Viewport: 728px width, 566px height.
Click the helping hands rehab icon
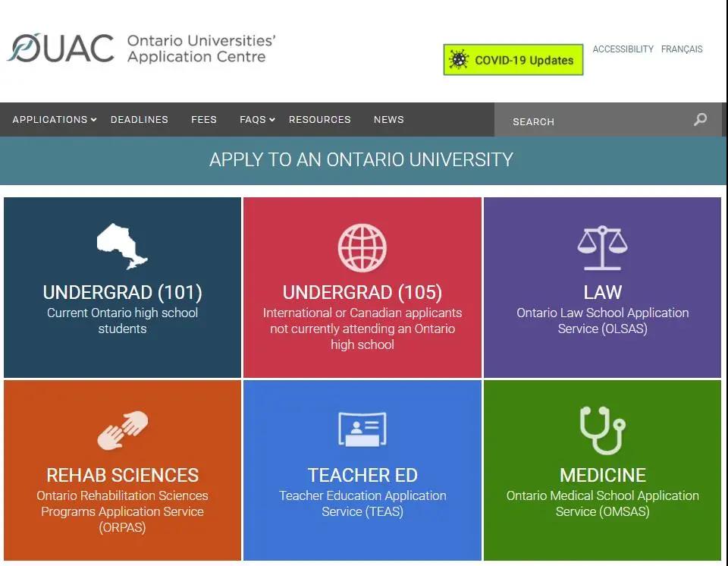pos(123,430)
